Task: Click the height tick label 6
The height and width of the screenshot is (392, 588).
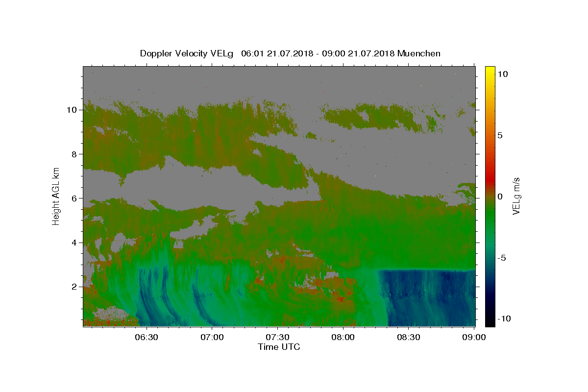Action: pos(74,198)
